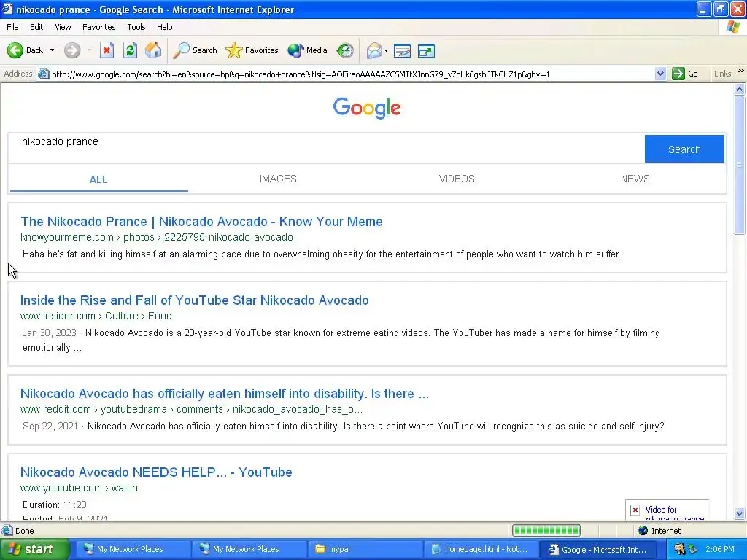Open the Search pane with magnifier icon
Image resolution: width=747 pixels, height=560 pixels.
[x=195, y=50]
